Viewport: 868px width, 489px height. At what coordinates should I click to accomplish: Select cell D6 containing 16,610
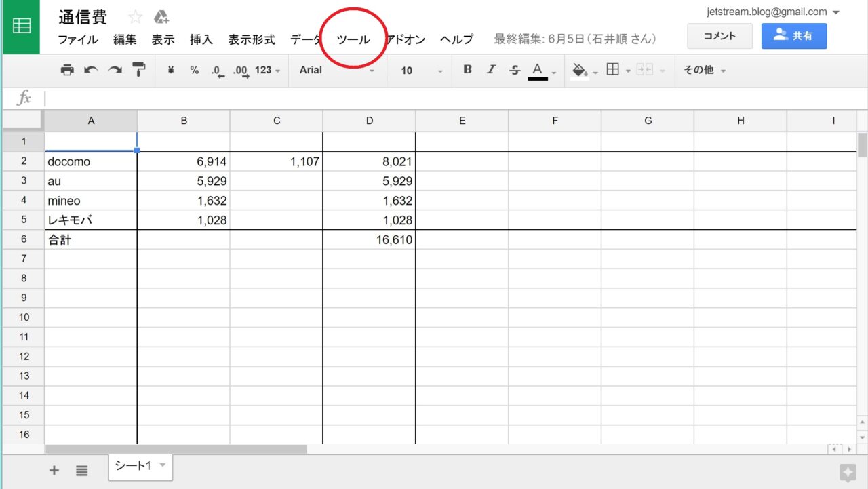[369, 239]
